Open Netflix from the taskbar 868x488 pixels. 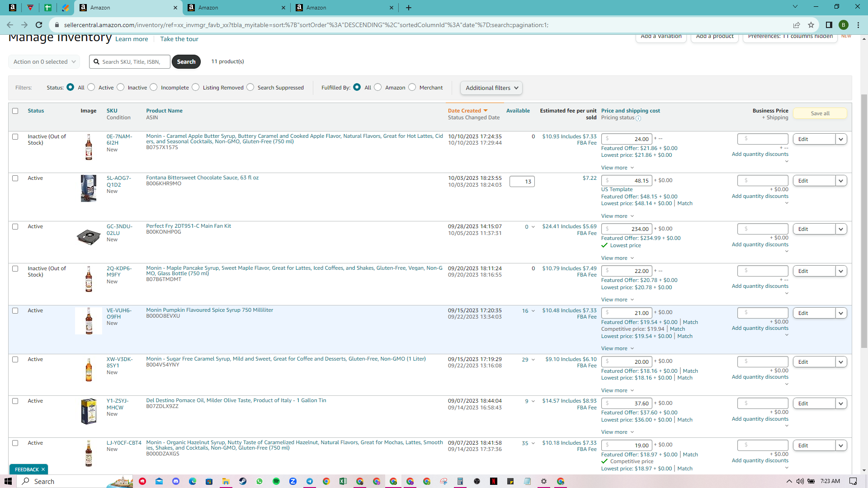[494, 481]
